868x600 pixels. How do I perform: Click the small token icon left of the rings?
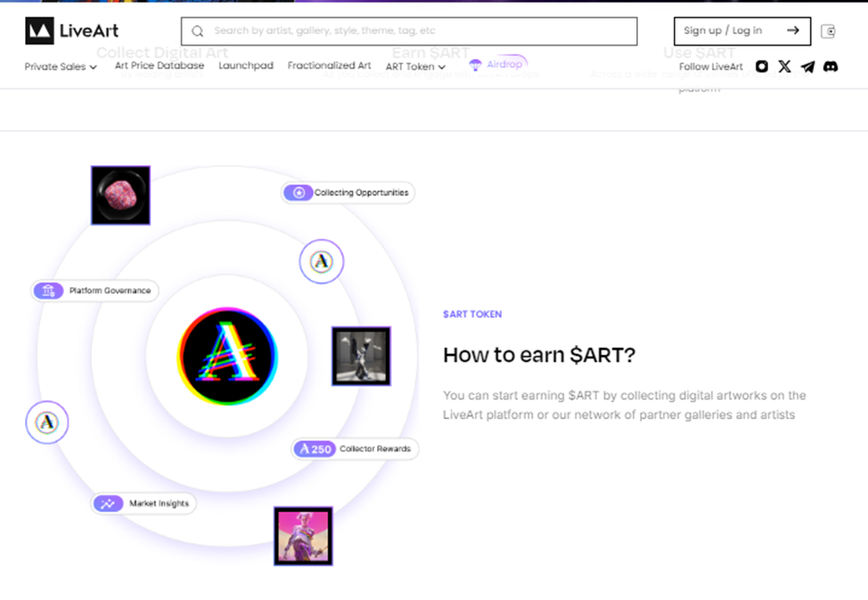coord(47,423)
